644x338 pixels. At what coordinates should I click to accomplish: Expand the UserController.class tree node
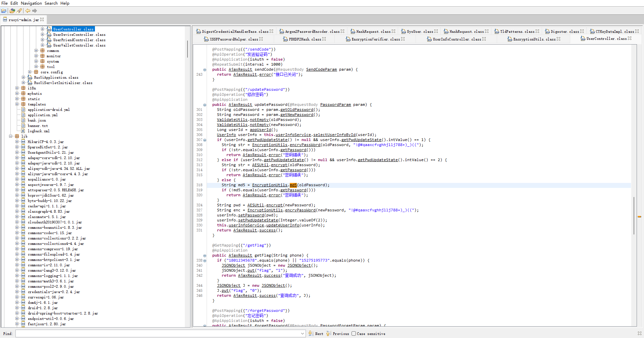tap(43, 29)
